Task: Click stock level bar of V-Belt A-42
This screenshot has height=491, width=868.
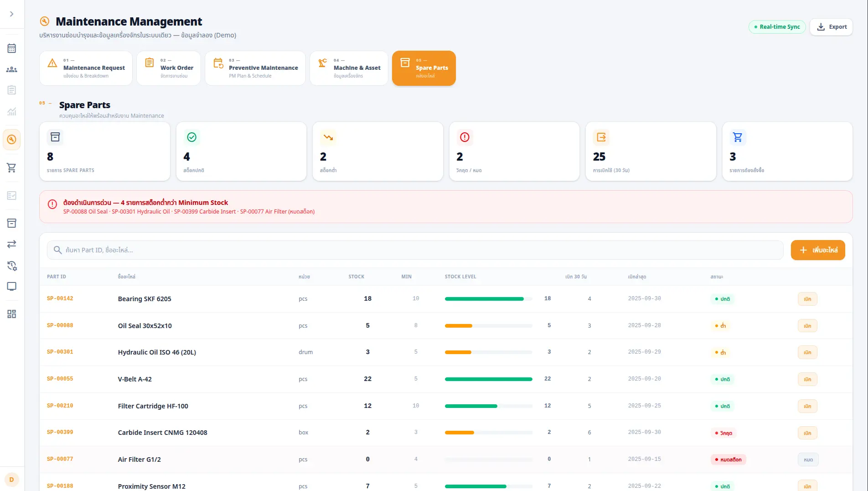Action: pyautogui.click(x=488, y=379)
